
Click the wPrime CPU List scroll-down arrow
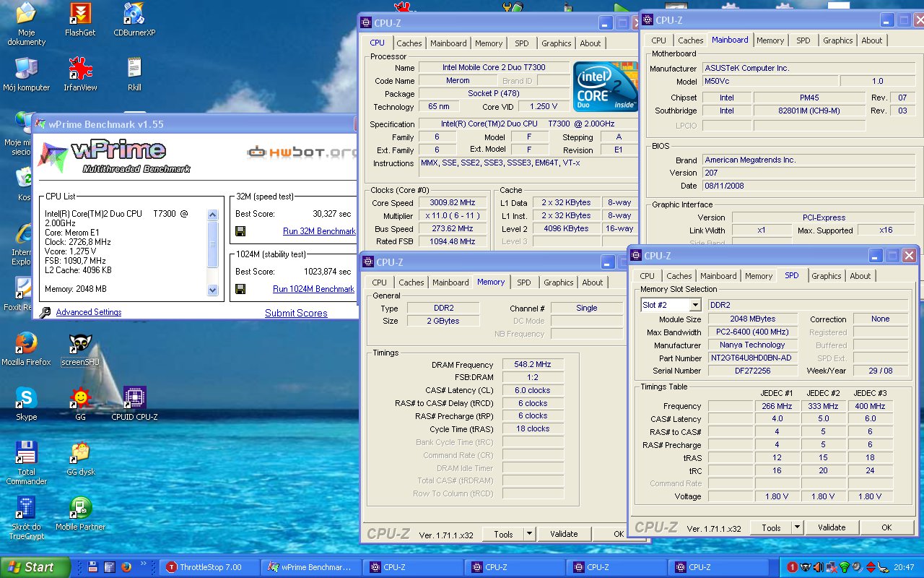[212, 290]
